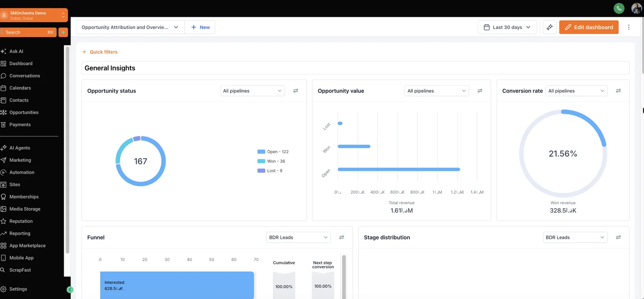This screenshot has height=299, width=644.
Task: Go to Calendars in the sidebar
Action: tap(20, 88)
